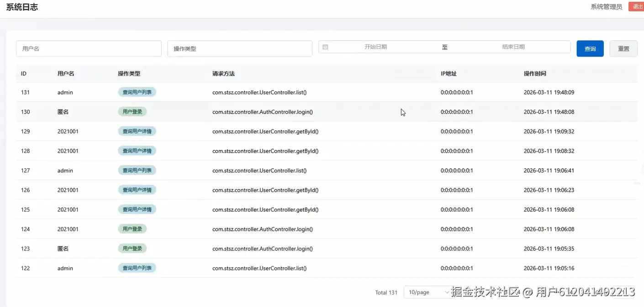Select ID cell 131
The width and height of the screenshot is (644, 307).
pos(25,92)
